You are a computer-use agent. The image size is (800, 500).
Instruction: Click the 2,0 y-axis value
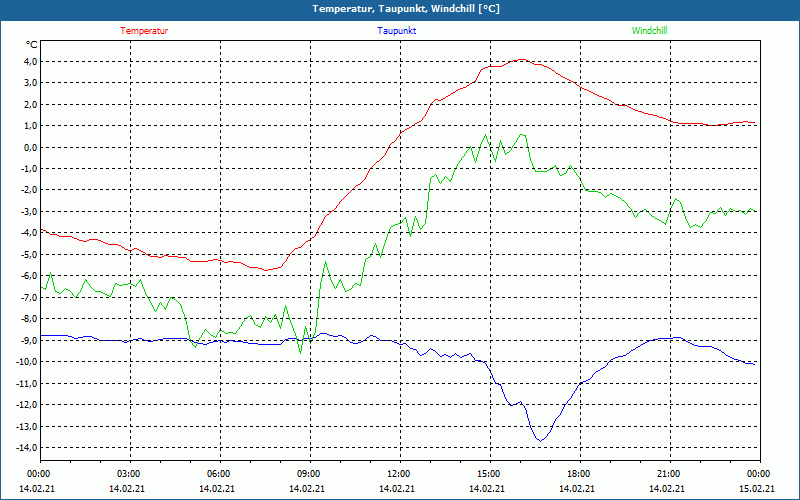click(x=30, y=104)
